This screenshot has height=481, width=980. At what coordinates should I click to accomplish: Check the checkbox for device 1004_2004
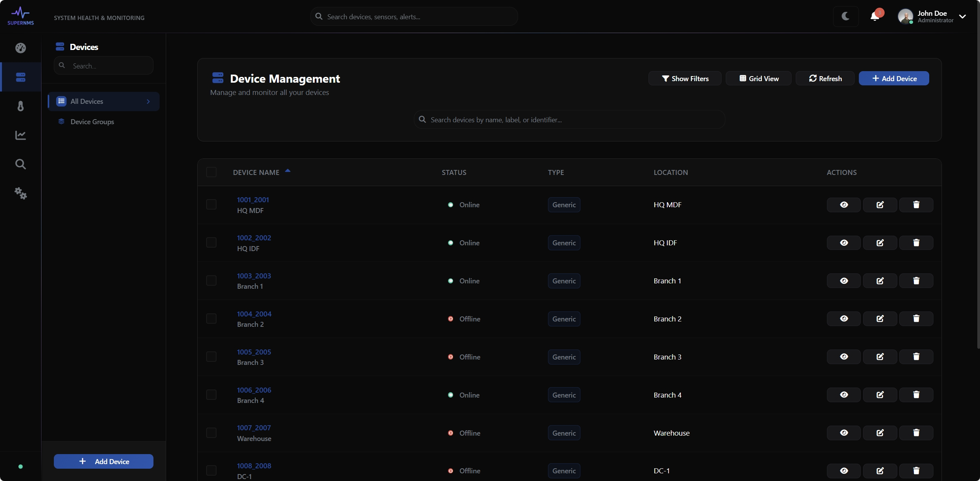tap(211, 319)
